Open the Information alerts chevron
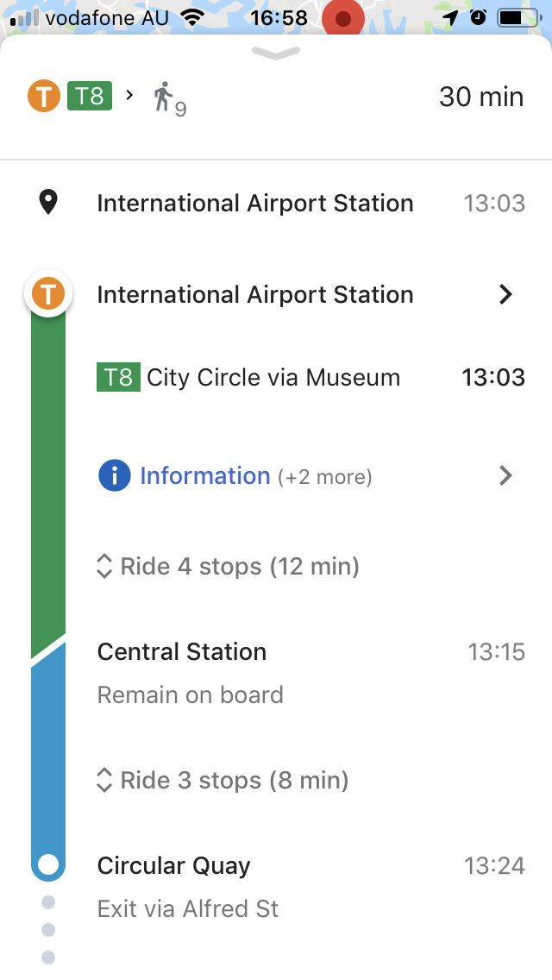 505,476
